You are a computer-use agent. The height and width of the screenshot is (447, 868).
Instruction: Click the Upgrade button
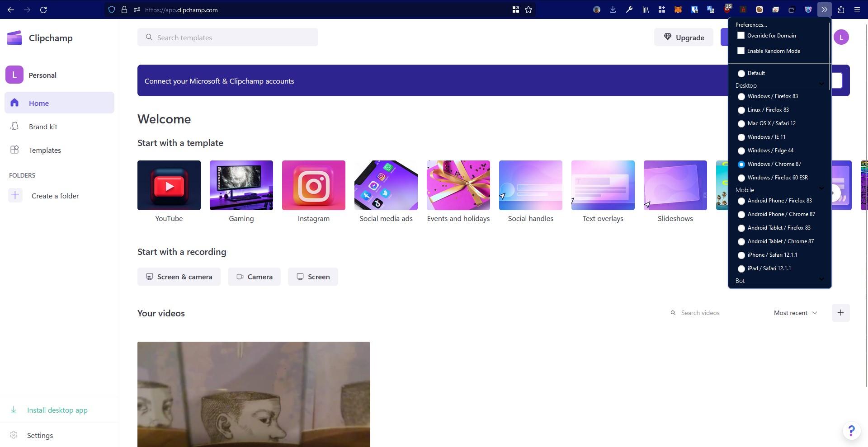tap(683, 37)
